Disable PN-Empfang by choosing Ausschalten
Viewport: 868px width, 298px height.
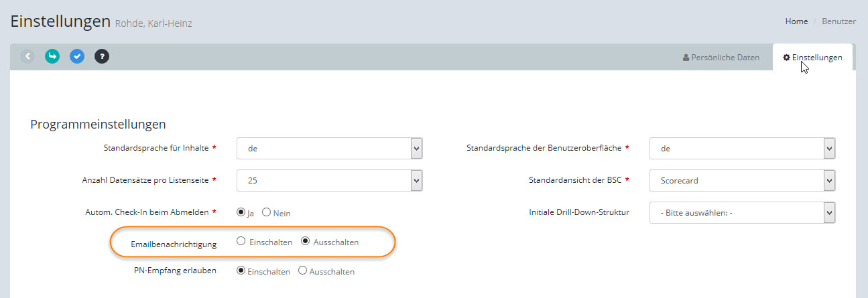pos(303,271)
